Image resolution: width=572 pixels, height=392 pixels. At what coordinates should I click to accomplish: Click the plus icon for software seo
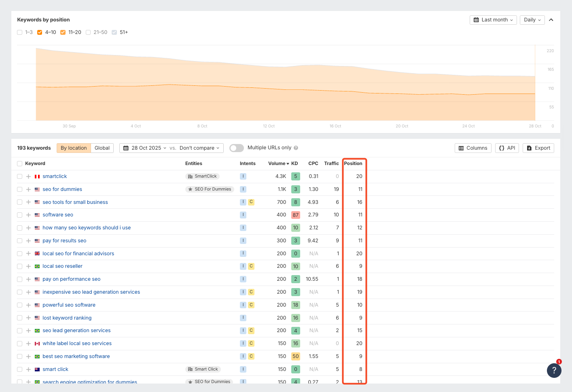(28, 215)
